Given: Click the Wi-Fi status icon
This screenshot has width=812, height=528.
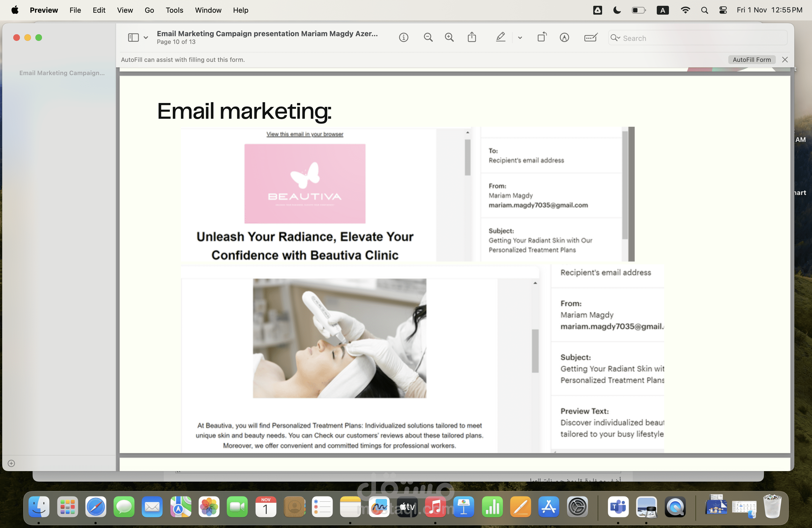Looking at the screenshot, I should pos(685,10).
